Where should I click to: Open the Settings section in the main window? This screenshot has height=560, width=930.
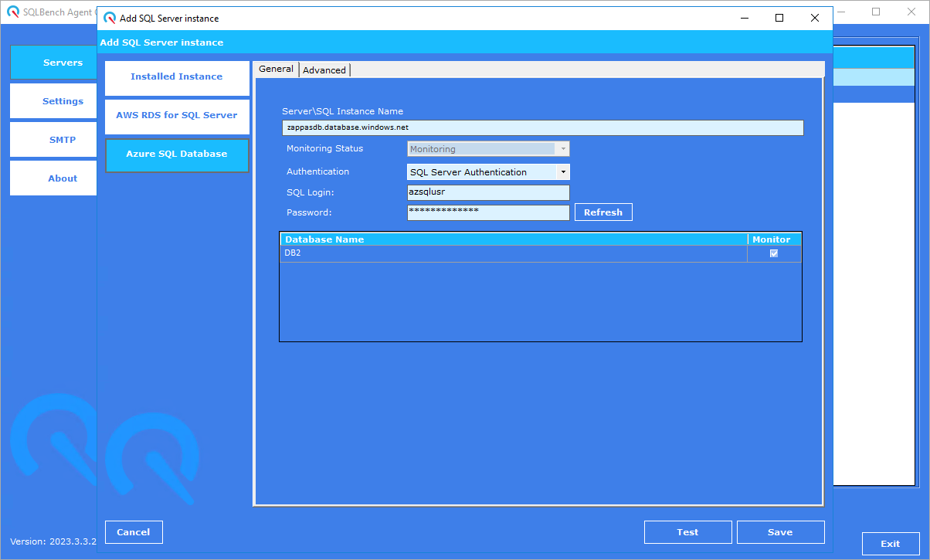point(53,101)
